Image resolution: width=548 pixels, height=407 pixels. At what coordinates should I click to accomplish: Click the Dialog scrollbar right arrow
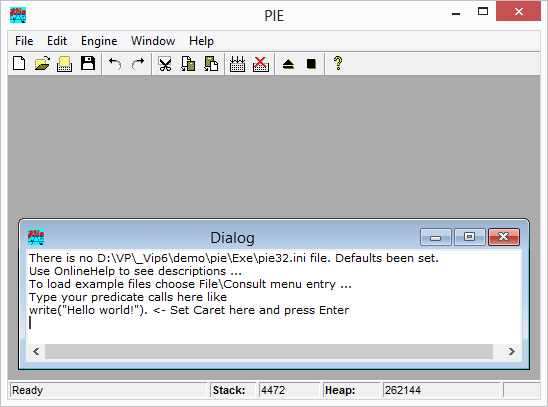[x=512, y=351]
